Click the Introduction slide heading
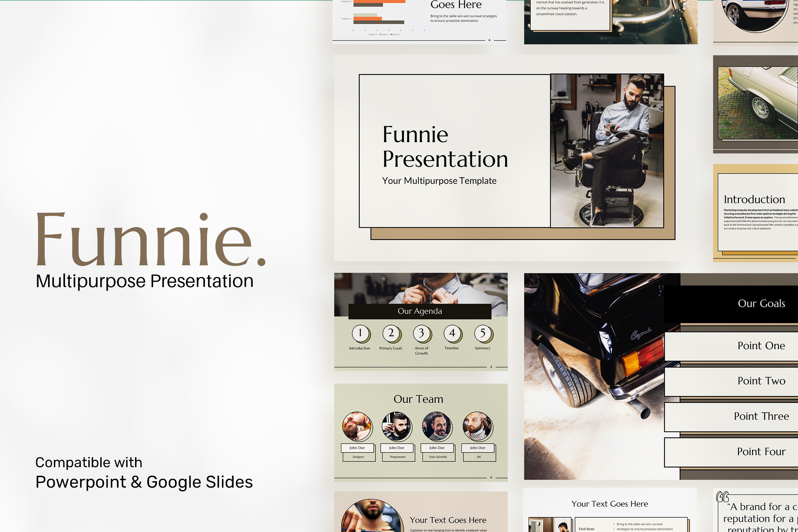This screenshot has height=532, width=798. point(754,199)
